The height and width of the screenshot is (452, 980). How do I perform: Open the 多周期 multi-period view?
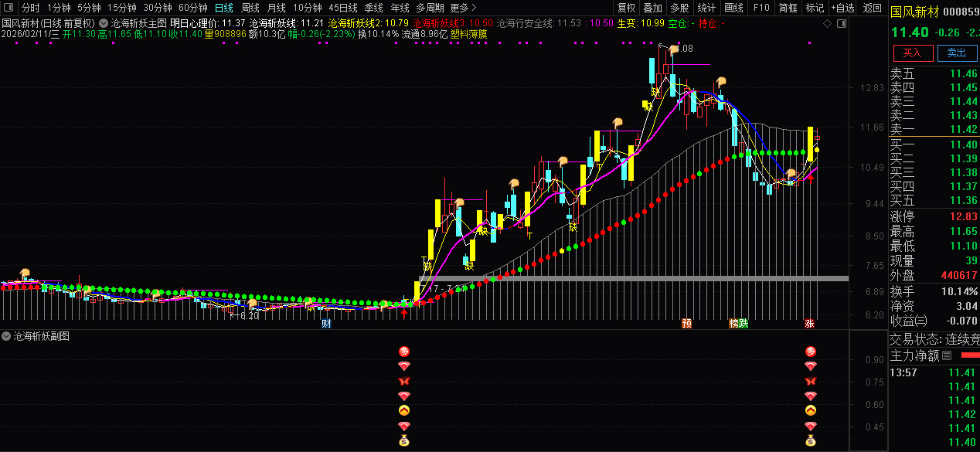430,8
